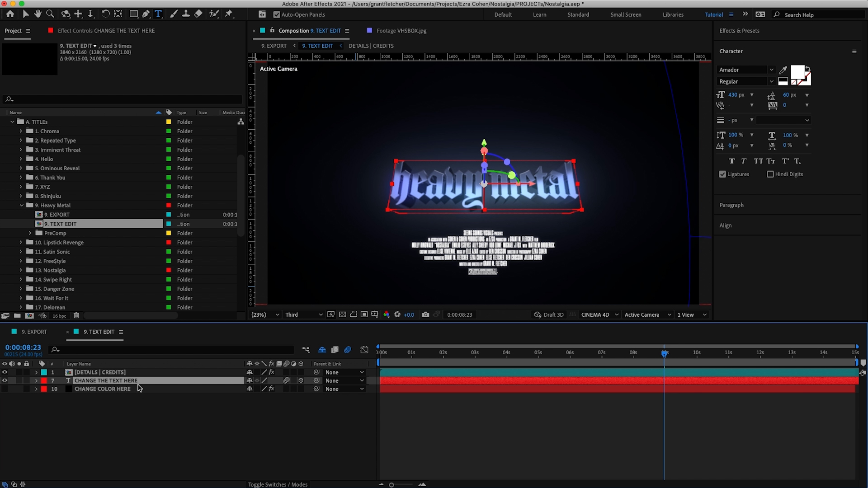Open the Graph Editor icon
This screenshot has height=488, width=868.
coord(364,350)
